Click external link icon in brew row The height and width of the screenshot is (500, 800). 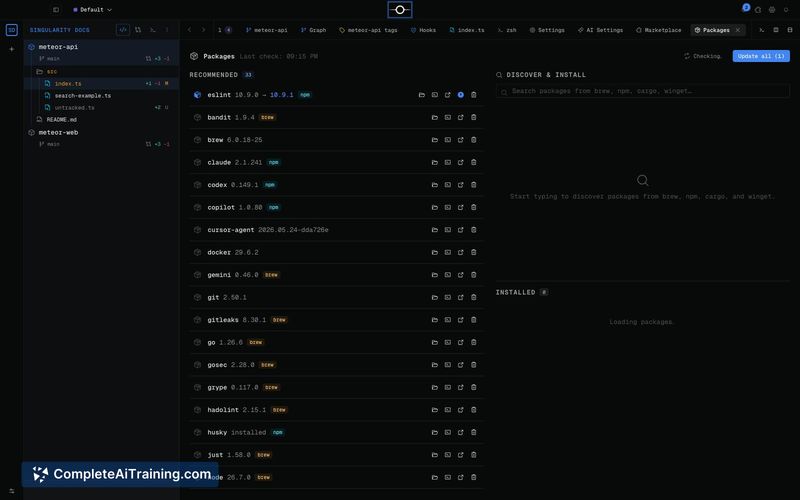pos(461,140)
